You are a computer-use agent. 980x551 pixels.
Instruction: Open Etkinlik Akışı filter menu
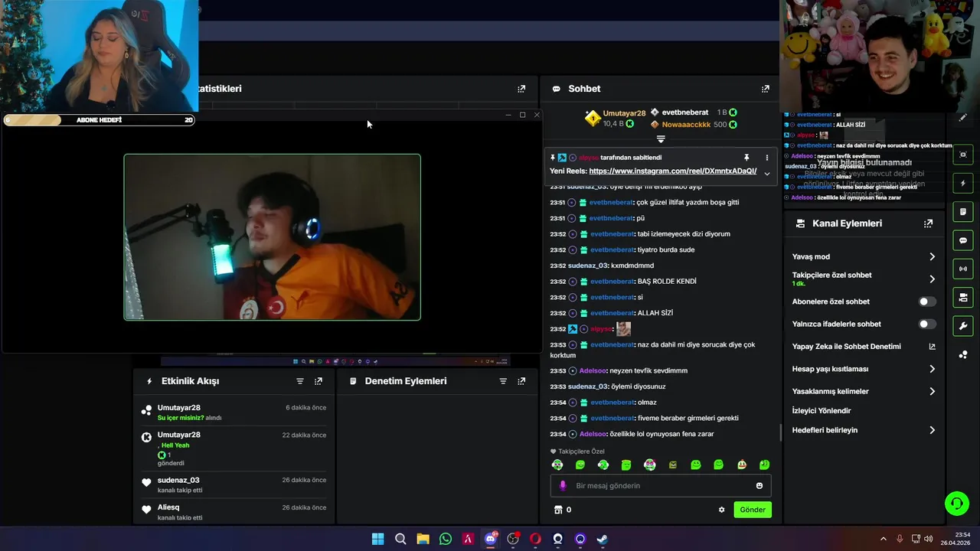click(300, 381)
